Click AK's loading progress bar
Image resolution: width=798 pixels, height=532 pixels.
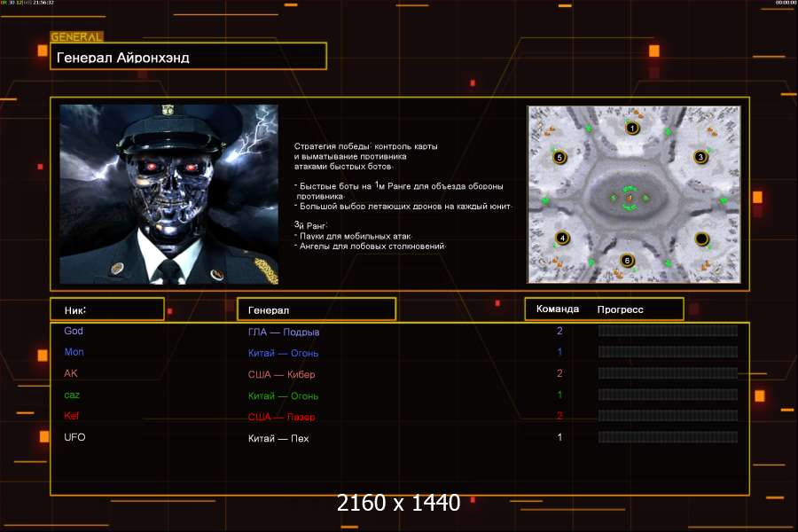coord(668,373)
